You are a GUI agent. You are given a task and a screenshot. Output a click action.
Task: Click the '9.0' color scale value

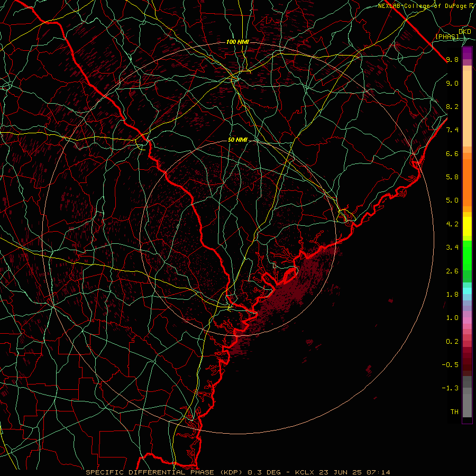point(452,83)
